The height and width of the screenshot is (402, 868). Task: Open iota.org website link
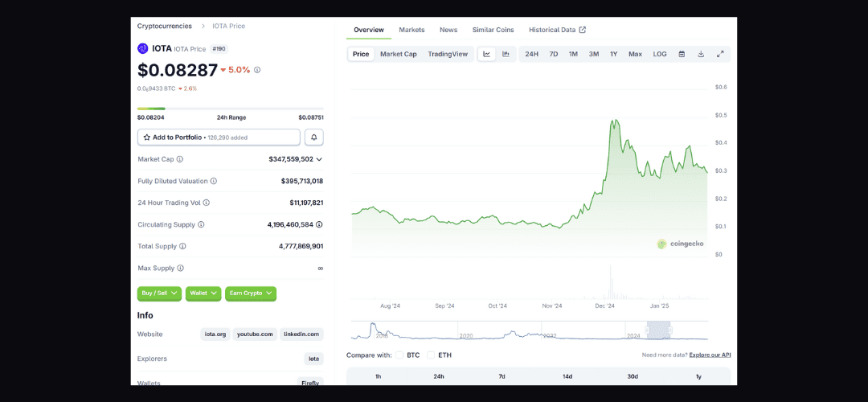pos(215,334)
